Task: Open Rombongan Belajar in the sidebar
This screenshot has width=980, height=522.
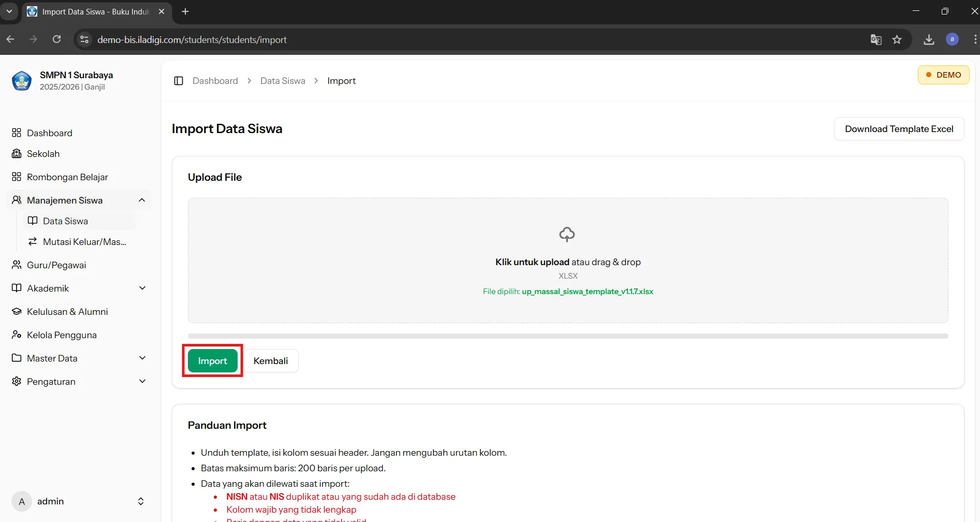Action: point(79,177)
